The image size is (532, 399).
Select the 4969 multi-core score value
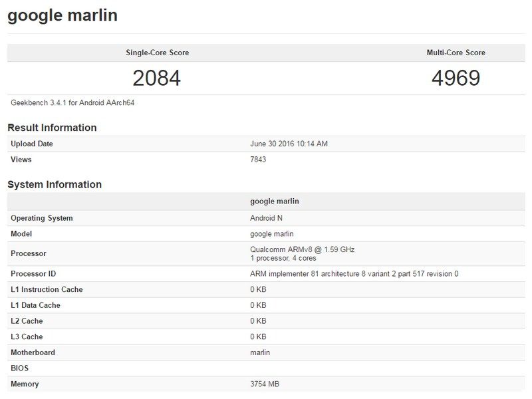[456, 78]
